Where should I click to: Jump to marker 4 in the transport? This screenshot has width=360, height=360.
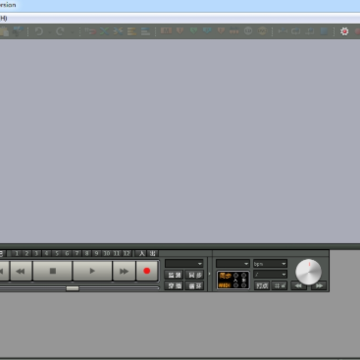coord(46,253)
